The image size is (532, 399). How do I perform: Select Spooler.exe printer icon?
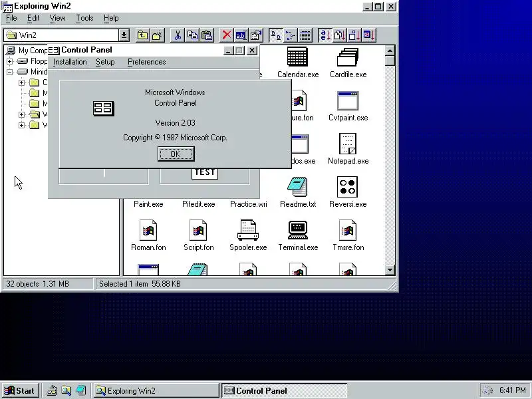248,230
